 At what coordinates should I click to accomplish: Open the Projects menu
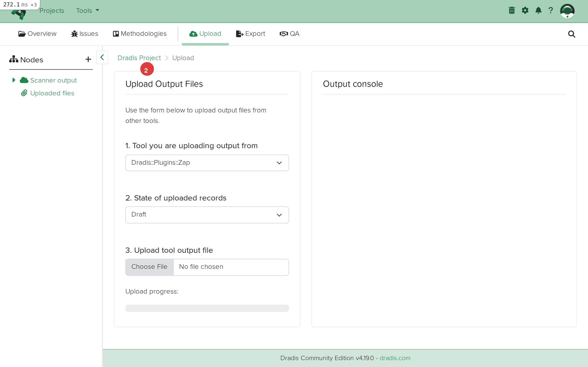point(52,11)
